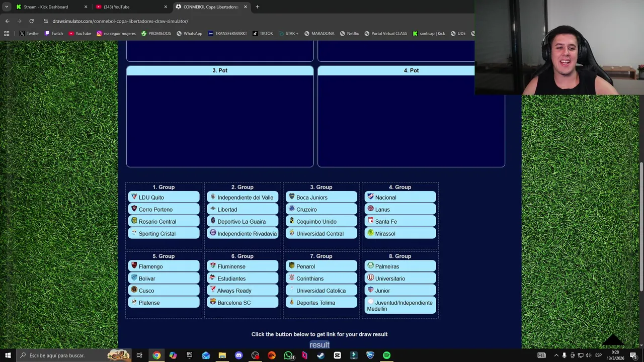
Task: Open the TIKTOK bookmark
Action: coord(263,34)
